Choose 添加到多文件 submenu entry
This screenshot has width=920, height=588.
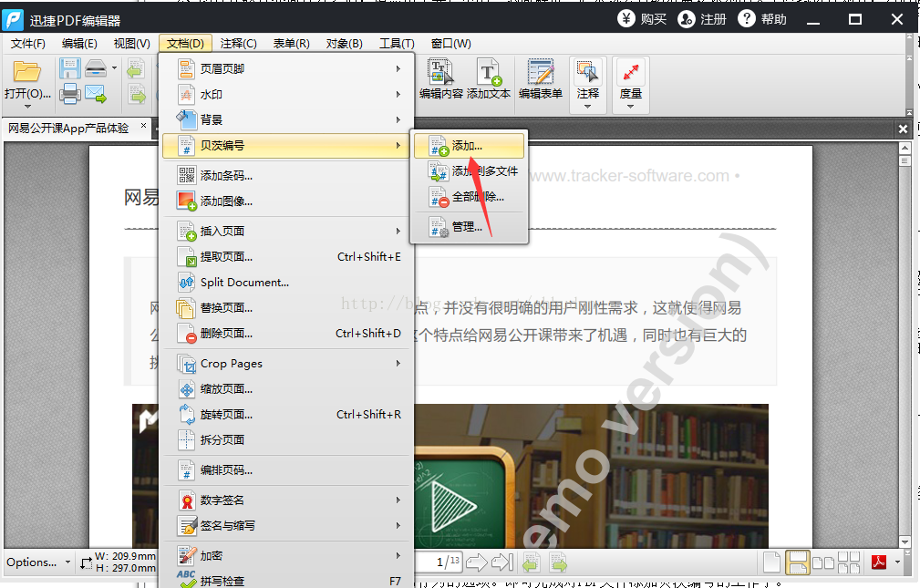pyautogui.click(x=469, y=170)
